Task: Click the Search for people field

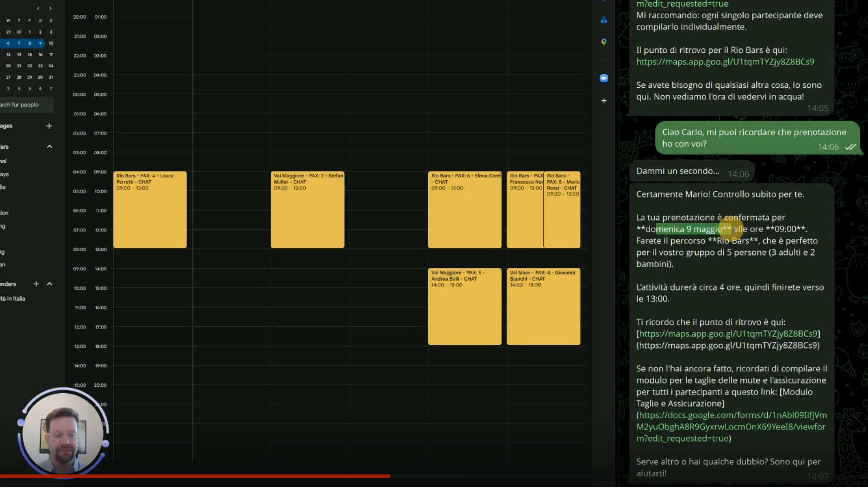Action: coord(23,105)
